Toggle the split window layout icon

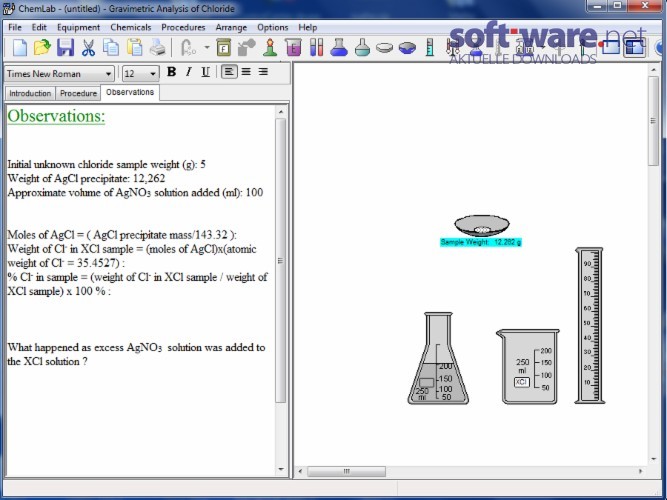(634, 47)
